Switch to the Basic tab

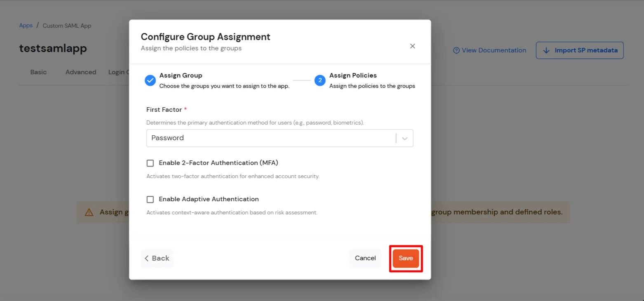point(38,72)
